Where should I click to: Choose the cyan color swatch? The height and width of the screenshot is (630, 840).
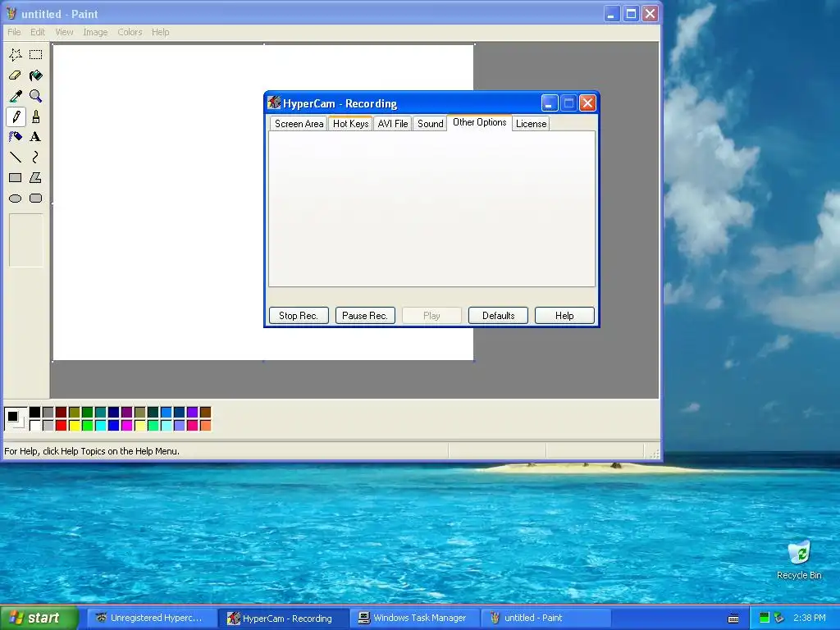(x=101, y=426)
